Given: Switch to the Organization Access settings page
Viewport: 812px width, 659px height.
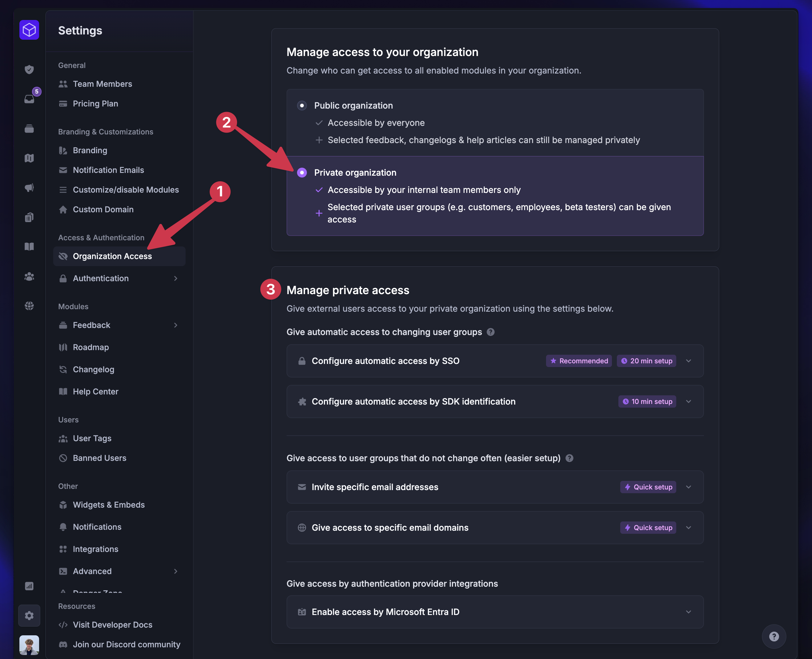Looking at the screenshot, I should point(112,256).
